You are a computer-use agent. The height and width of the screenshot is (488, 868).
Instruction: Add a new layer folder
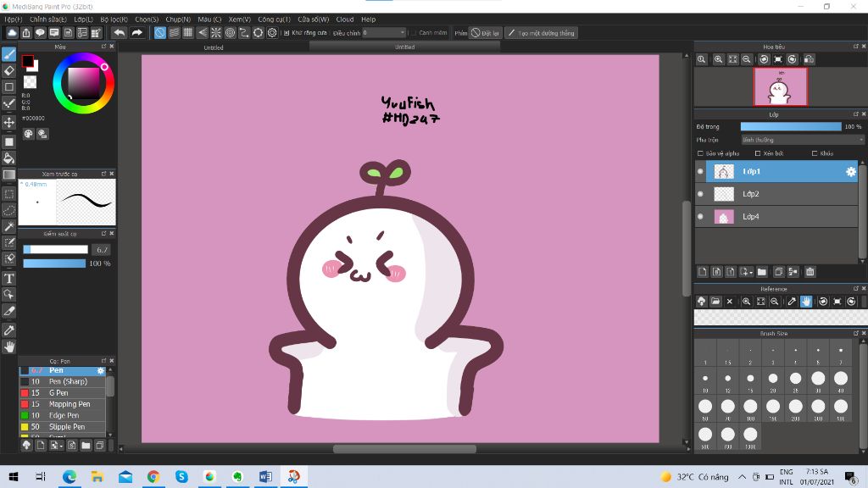762,272
